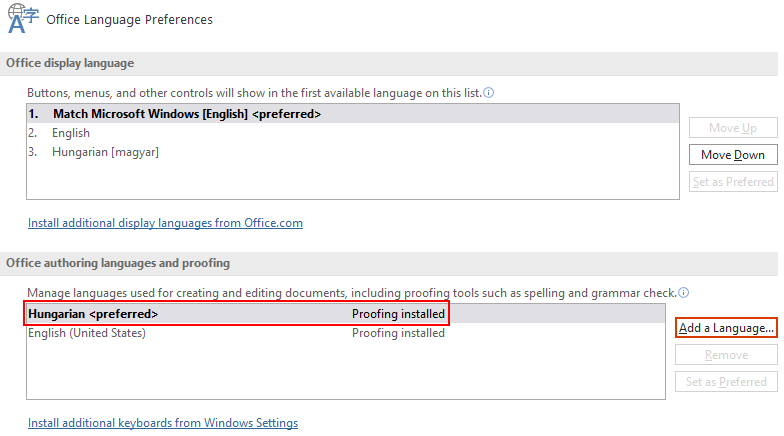Click the Remove authoring language button
The image size is (784, 436).
726,355
